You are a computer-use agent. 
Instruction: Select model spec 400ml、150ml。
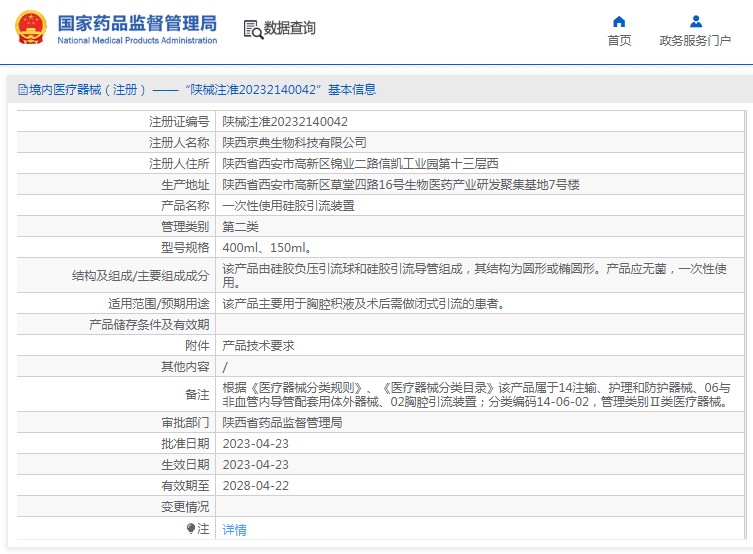tap(267, 248)
